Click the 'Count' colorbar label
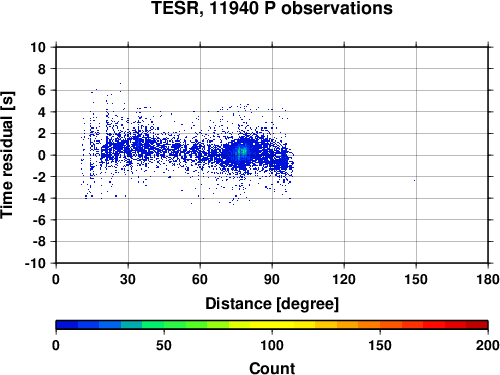This screenshot has height=375, width=500. click(x=272, y=368)
